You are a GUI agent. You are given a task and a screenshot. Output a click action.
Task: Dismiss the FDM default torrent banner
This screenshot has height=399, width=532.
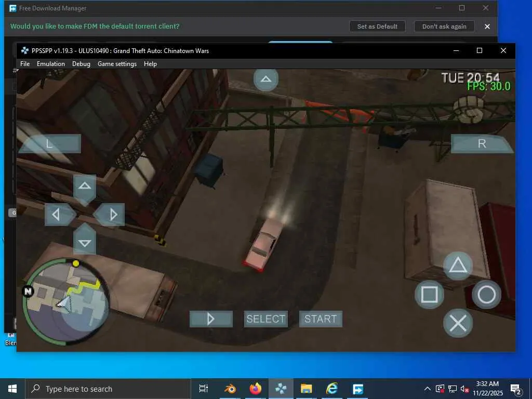[x=487, y=26]
